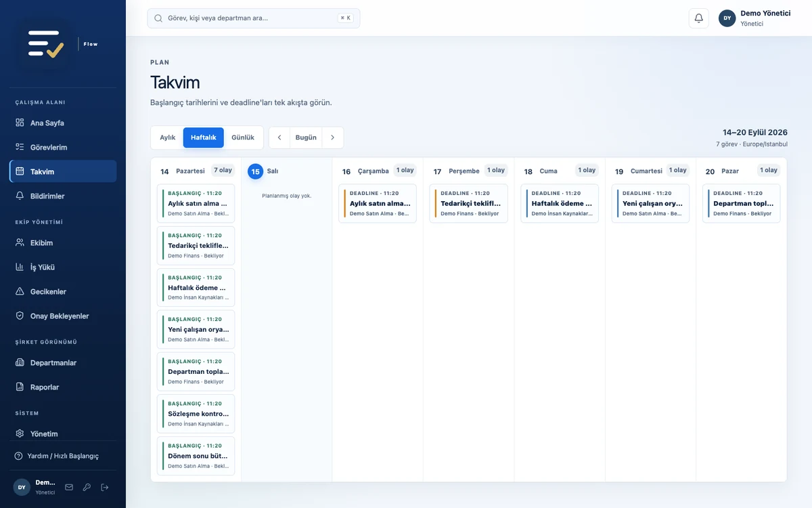Go to the previous week with left chevron
The height and width of the screenshot is (508, 812).
tap(279, 137)
